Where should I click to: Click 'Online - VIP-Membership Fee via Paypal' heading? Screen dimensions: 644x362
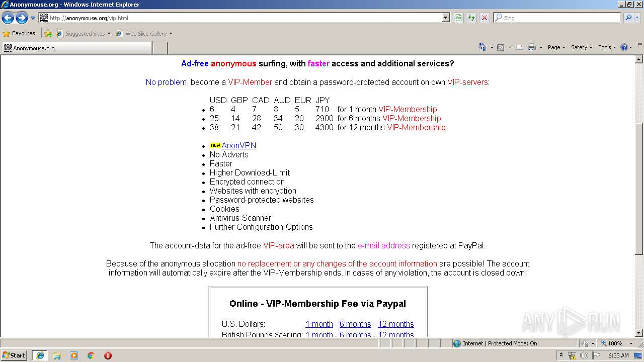(x=317, y=304)
